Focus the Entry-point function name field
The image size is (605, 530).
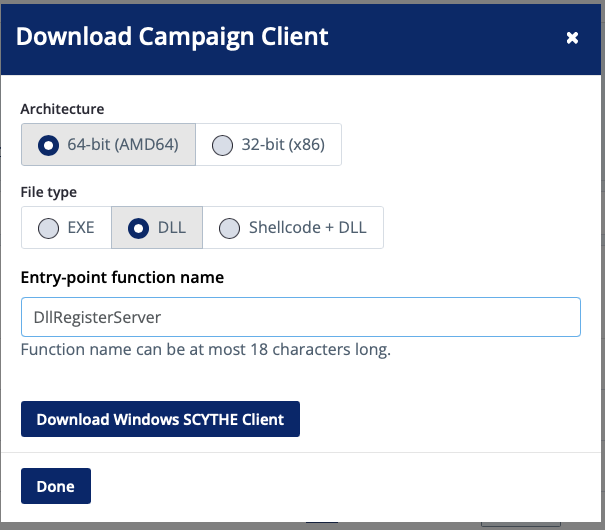pyautogui.click(x=301, y=317)
